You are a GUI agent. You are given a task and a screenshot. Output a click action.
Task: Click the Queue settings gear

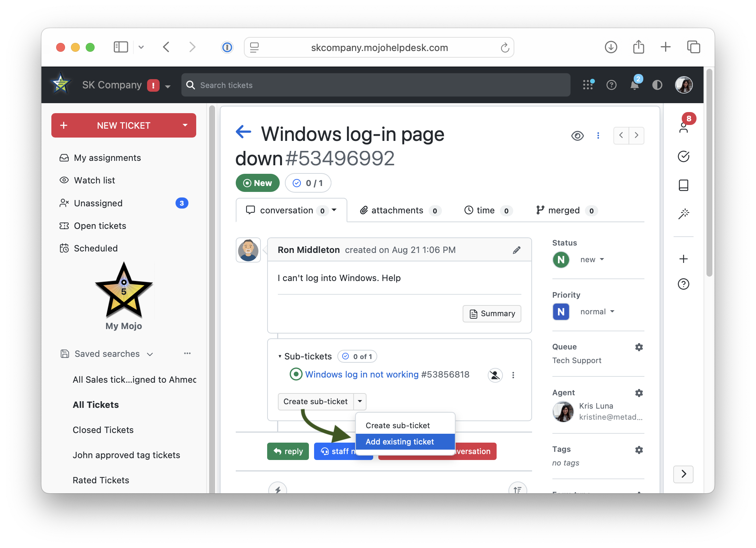639,347
